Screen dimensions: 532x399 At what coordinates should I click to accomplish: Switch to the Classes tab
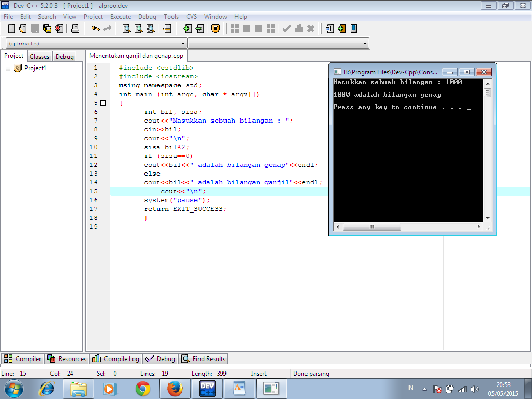39,57
